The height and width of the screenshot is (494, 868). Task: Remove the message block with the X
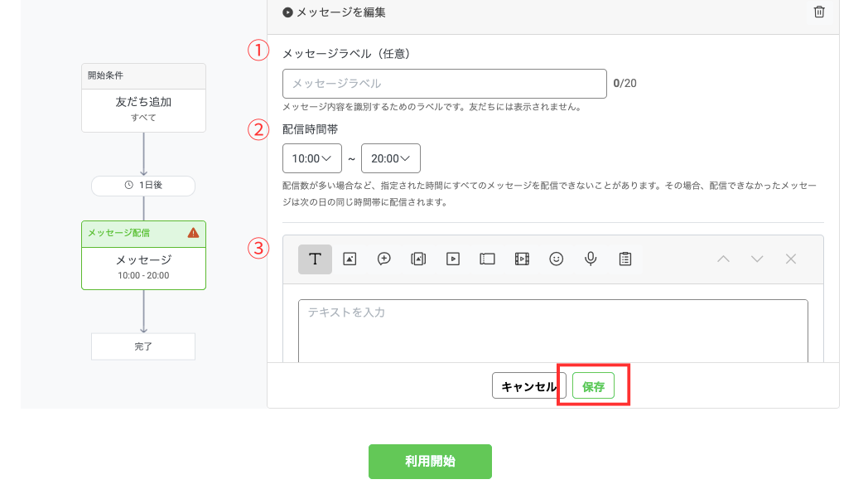click(791, 259)
